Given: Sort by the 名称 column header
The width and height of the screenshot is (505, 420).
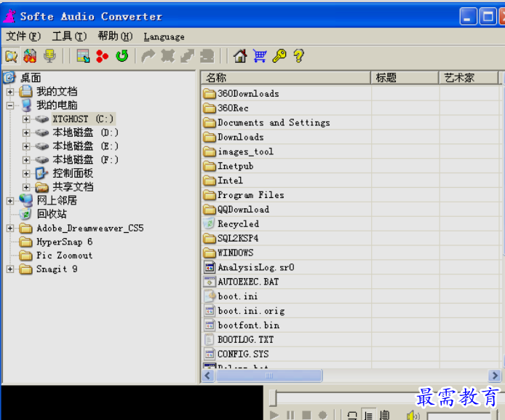Looking at the screenshot, I should [x=286, y=78].
